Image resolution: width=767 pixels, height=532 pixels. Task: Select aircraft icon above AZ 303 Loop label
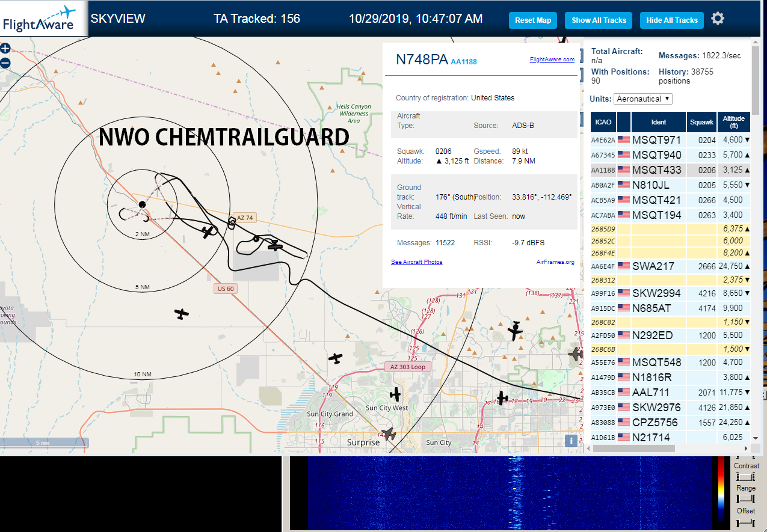tap(336, 358)
